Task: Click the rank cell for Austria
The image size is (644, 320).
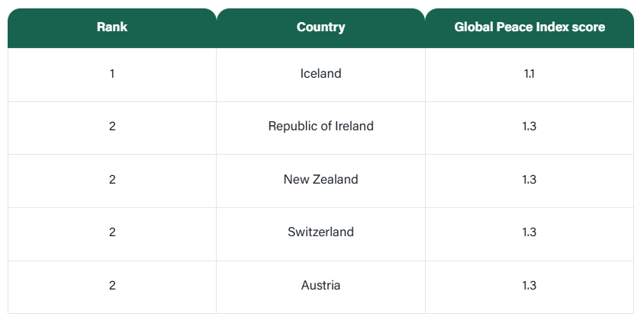Action: [x=112, y=286]
